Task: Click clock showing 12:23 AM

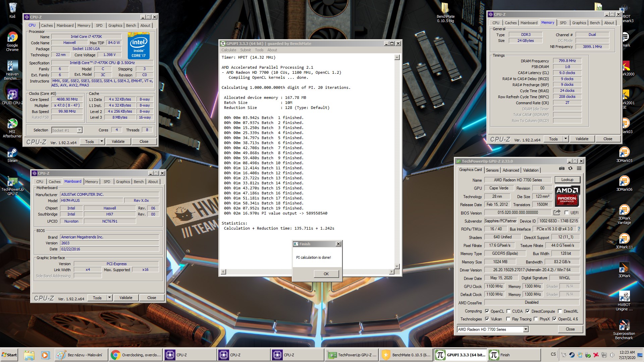Action: point(627,352)
